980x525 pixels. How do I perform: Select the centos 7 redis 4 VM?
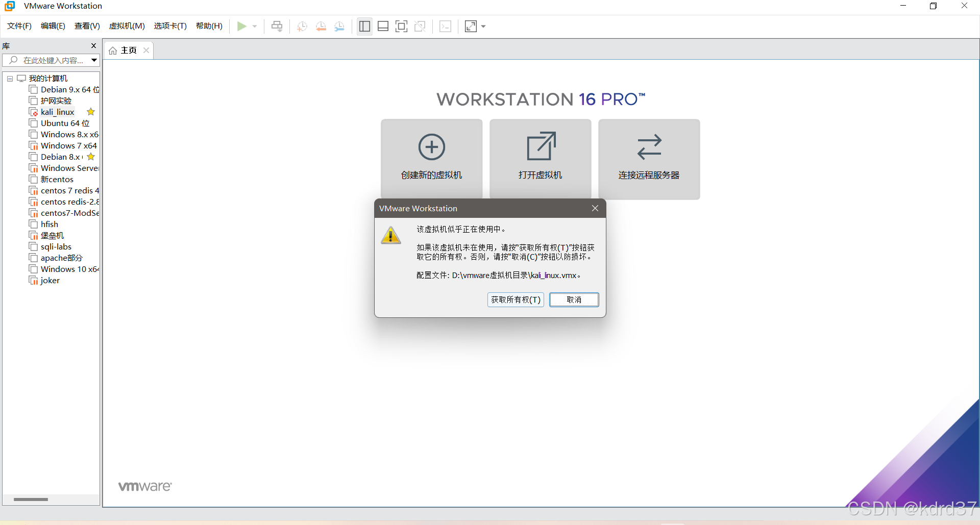[x=64, y=190]
